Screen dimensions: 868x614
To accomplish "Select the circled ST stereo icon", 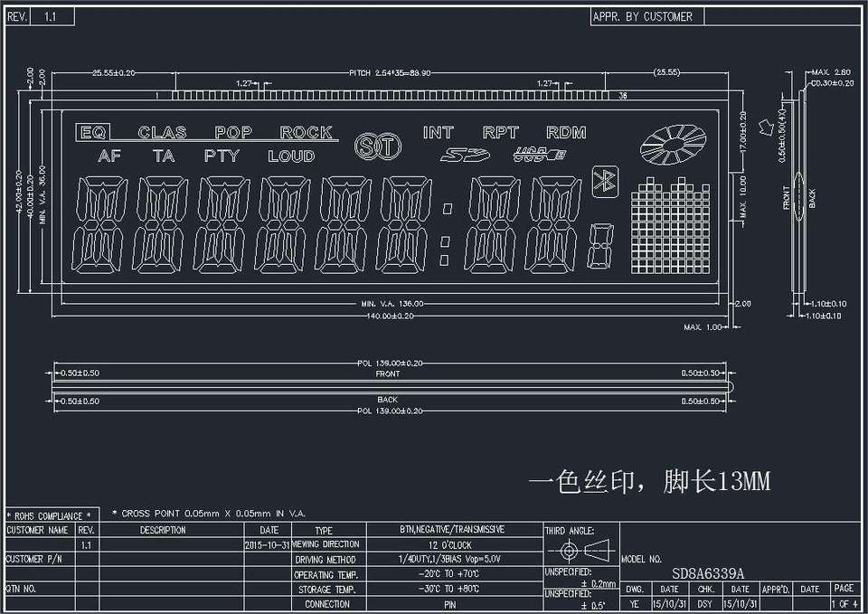I will tap(378, 146).
